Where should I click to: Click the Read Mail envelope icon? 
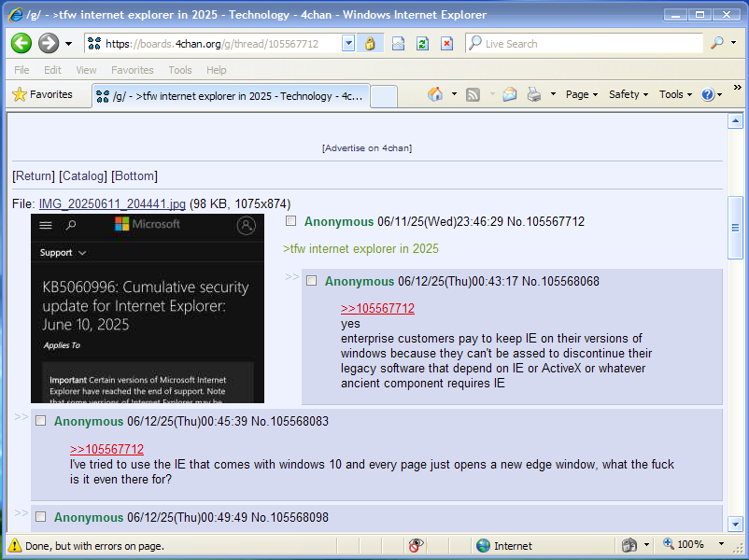510,94
